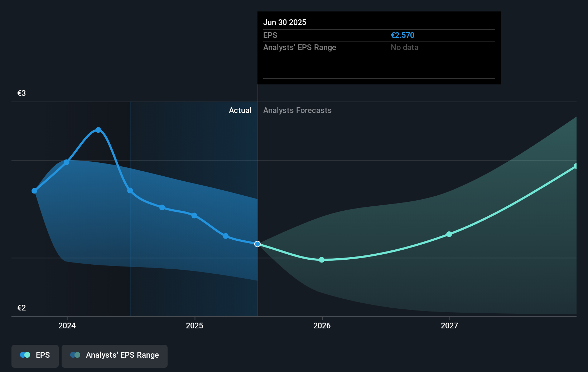Toggle the EPS legend button
Image resolution: width=588 pixels, height=372 pixels.
pos(35,356)
